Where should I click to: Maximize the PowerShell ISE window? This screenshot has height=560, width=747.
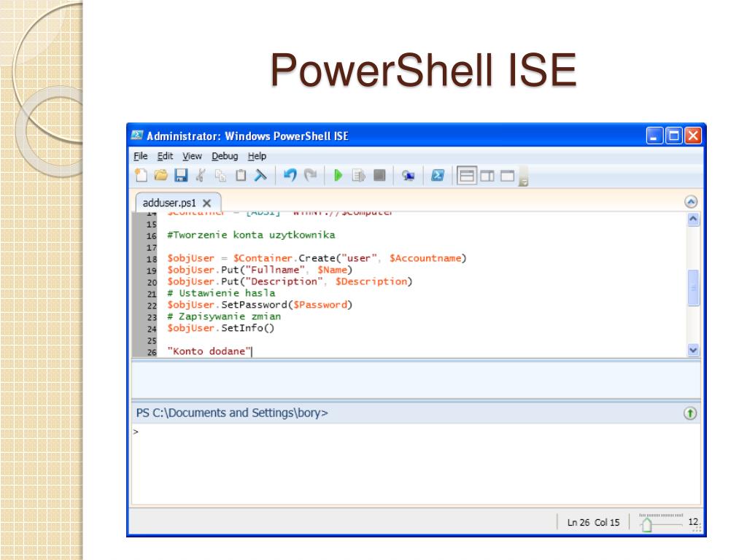pyautogui.click(x=673, y=136)
